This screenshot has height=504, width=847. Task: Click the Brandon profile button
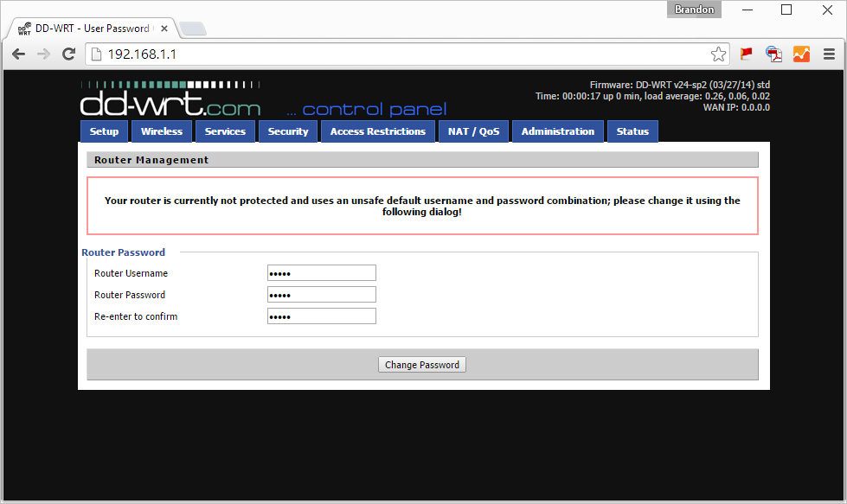coord(694,10)
